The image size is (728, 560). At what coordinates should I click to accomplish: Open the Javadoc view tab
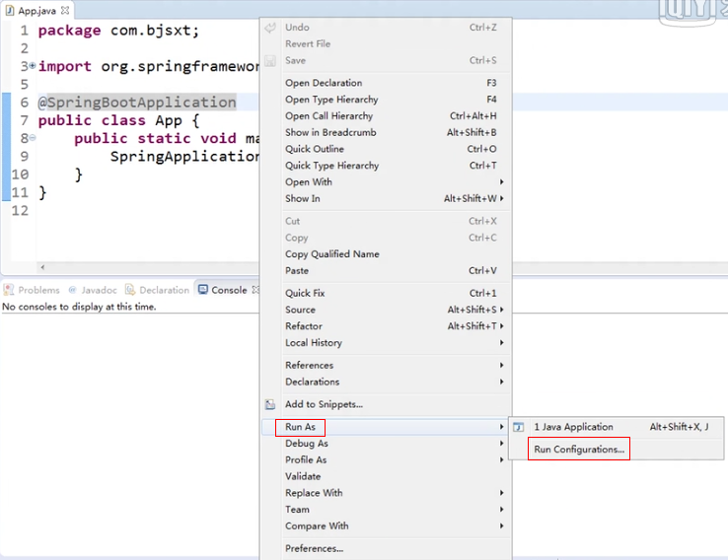[93, 290]
